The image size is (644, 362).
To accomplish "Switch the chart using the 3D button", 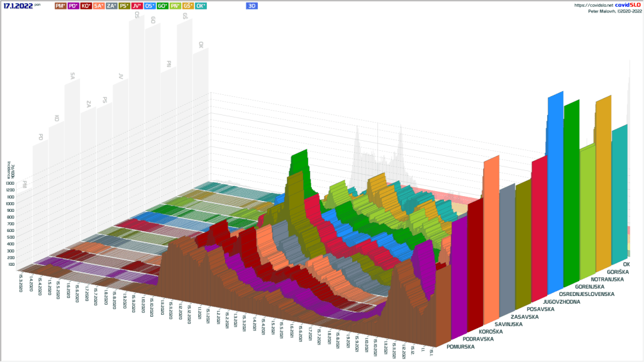I will point(252,6).
